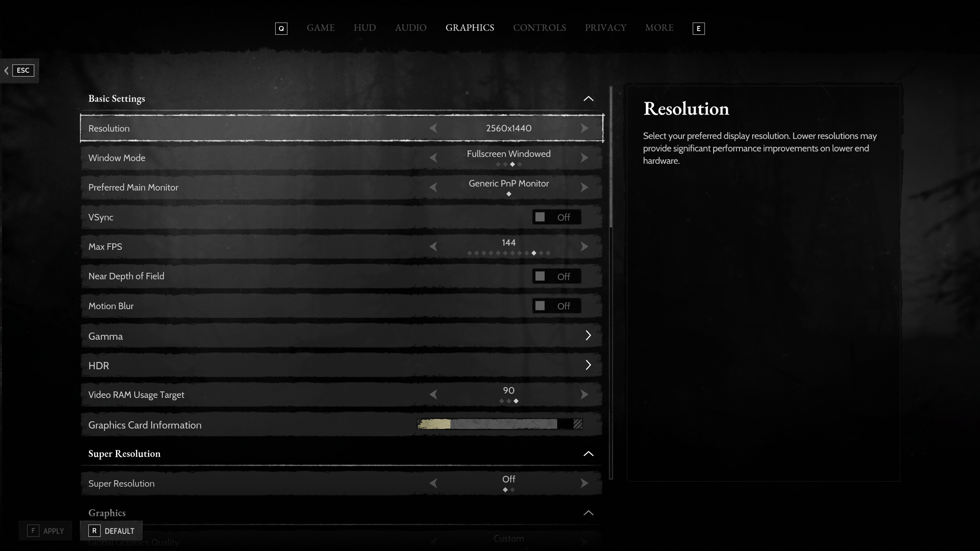Screen dimensions: 980x551
Task: Go back with the ESC button
Action: [23, 70]
